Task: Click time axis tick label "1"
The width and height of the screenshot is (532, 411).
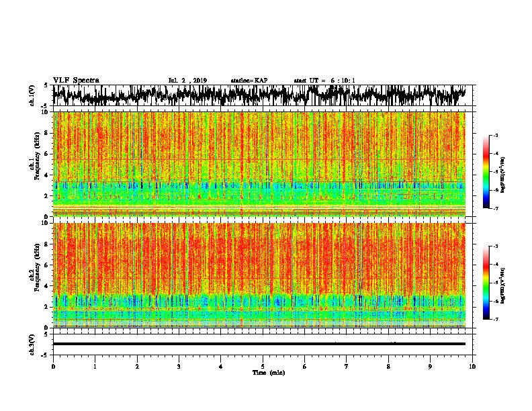Action: click(x=95, y=366)
